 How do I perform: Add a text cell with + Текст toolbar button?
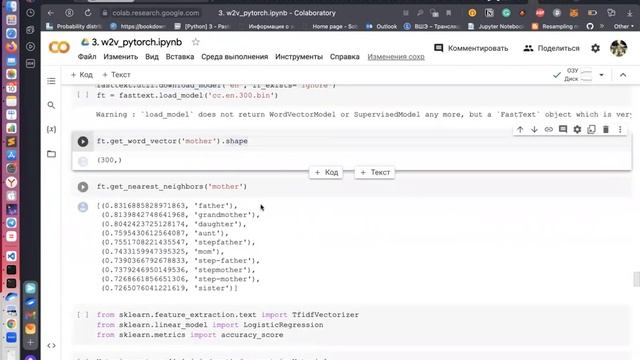coord(116,75)
